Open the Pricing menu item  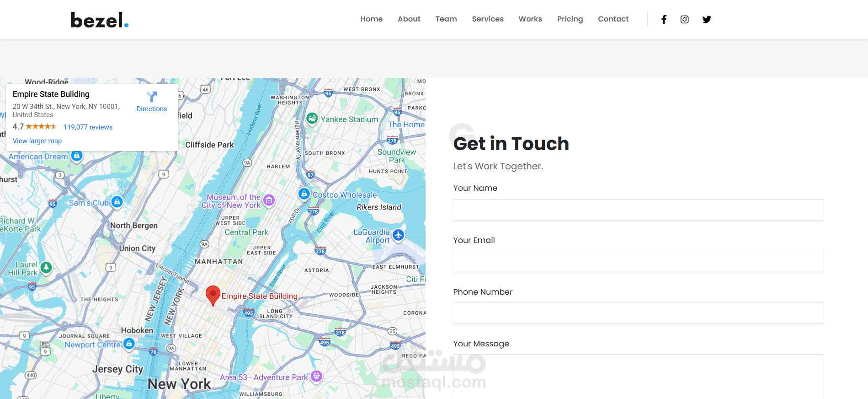click(x=570, y=19)
